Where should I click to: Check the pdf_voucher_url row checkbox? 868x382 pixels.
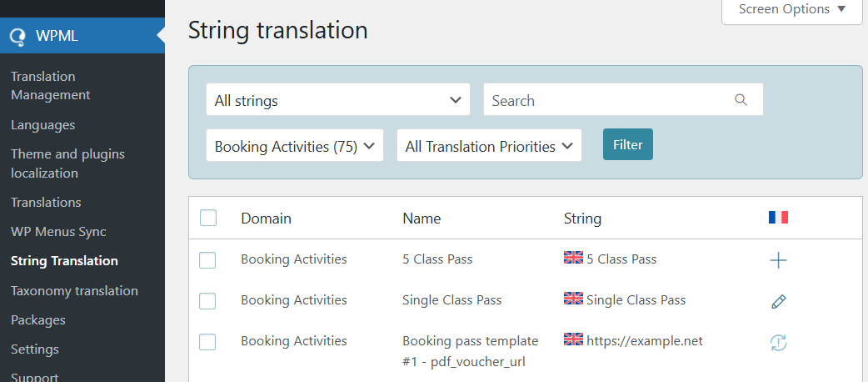[207, 342]
